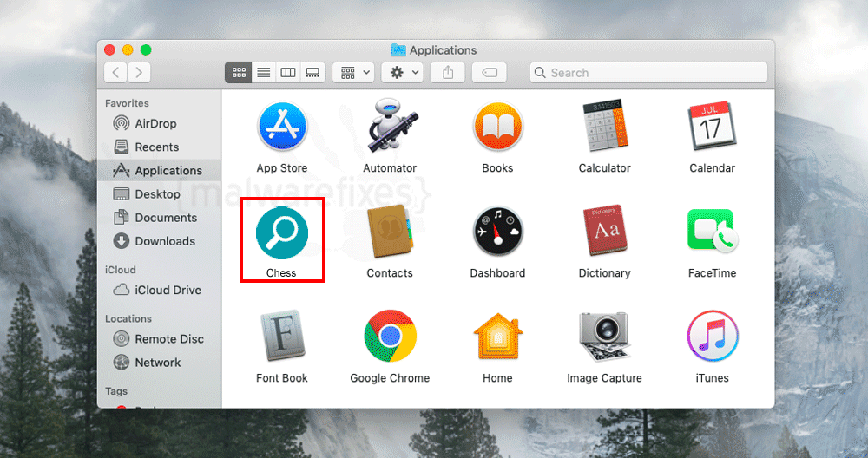Switch to column view in toolbar
This screenshot has height=458, width=868.
[288, 73]
